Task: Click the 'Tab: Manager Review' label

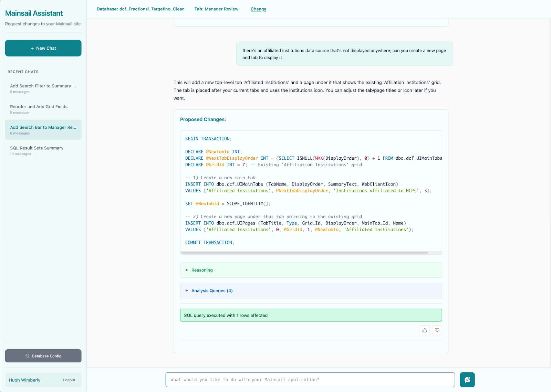Action: pyautogui.click(x=216, y=9)
